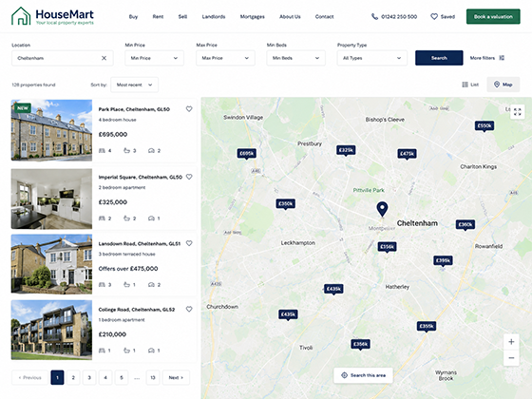
Task: Go to Mortgages page
Action: [x=252, y=17]
